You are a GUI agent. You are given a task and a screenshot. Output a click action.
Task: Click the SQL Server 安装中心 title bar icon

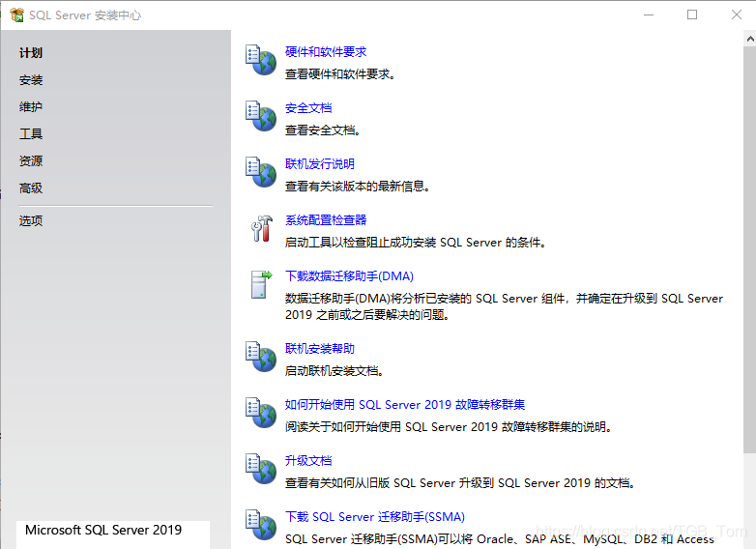click(16, 14)
